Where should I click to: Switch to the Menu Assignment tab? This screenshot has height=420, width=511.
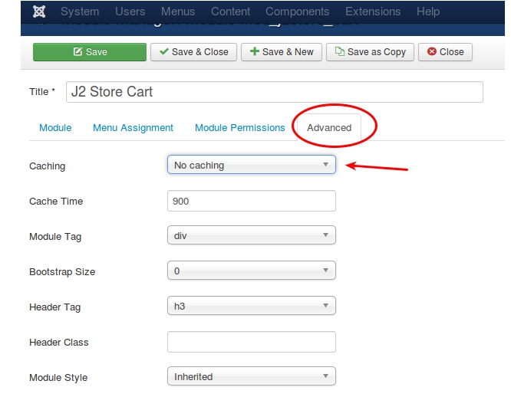coord(133,128)
